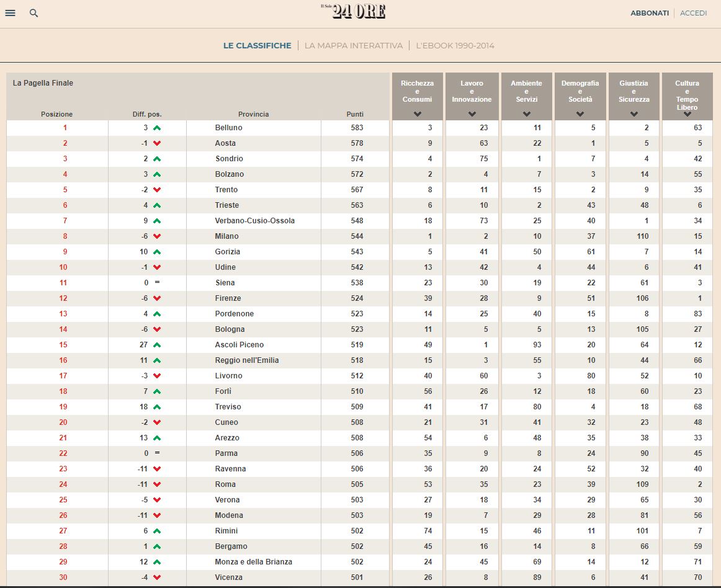
Task: Expand the Lavoro e Innovazione column chevron
Action: [x=472, y=114]
